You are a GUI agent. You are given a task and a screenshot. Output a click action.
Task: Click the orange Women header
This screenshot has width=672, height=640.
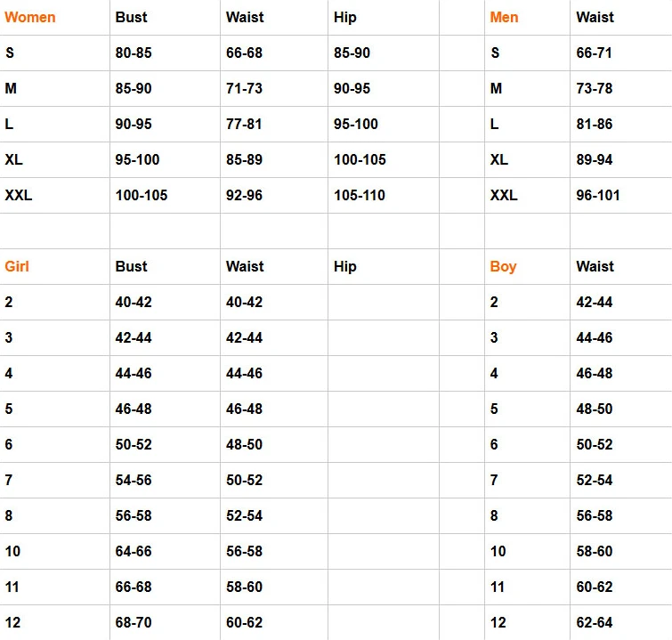point(30,17)
